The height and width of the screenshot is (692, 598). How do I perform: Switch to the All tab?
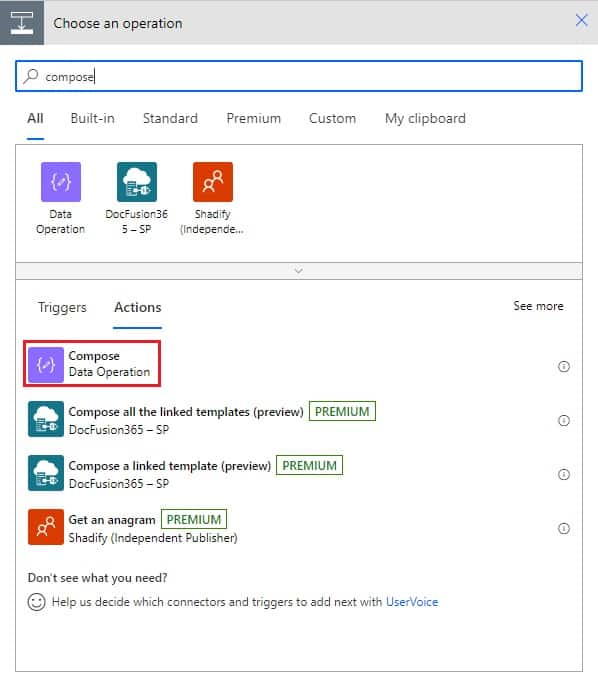tap(35, 118)
